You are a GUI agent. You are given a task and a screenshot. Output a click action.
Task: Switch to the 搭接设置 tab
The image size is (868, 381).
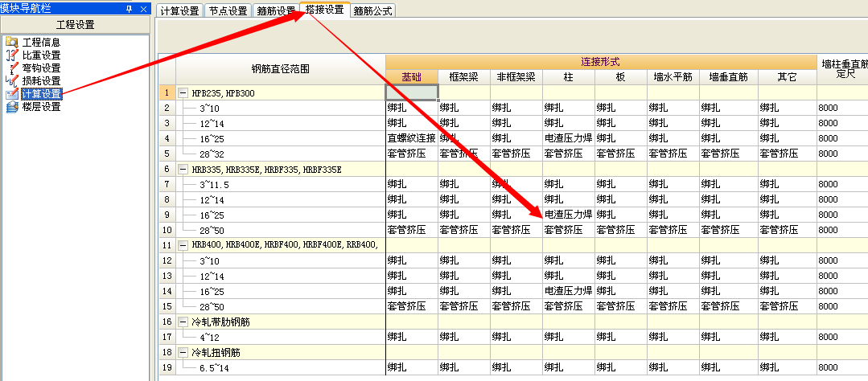coord(324,10)
